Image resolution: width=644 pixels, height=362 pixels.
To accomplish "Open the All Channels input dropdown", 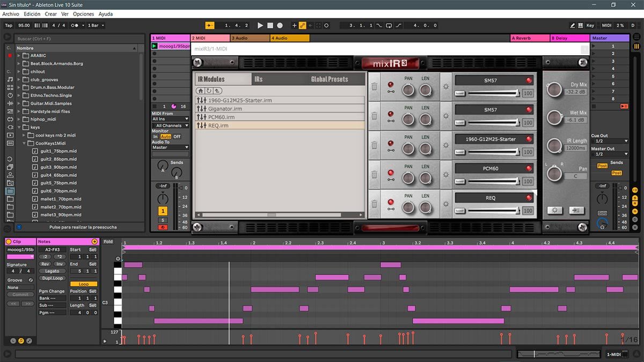I will 170,125.
